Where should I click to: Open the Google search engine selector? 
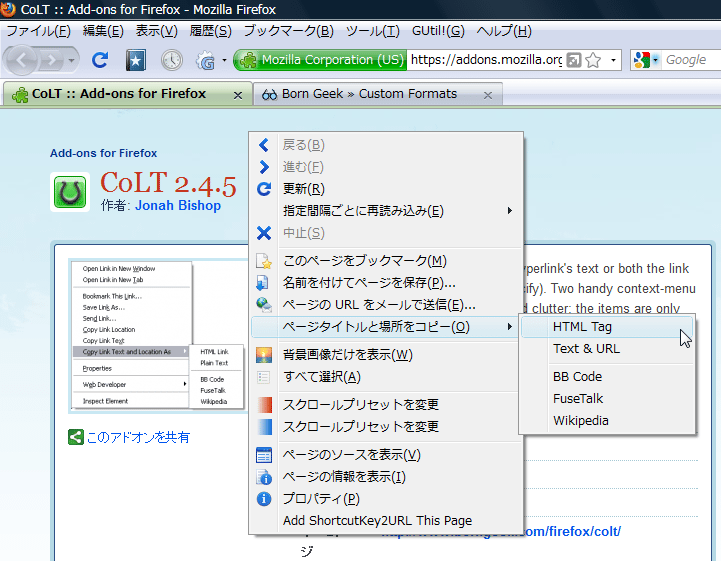(x=646, y=60)
